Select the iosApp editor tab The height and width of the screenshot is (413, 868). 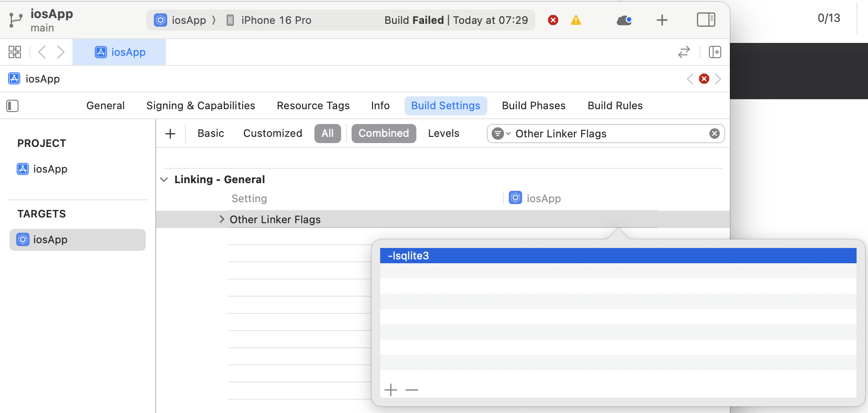119,52
